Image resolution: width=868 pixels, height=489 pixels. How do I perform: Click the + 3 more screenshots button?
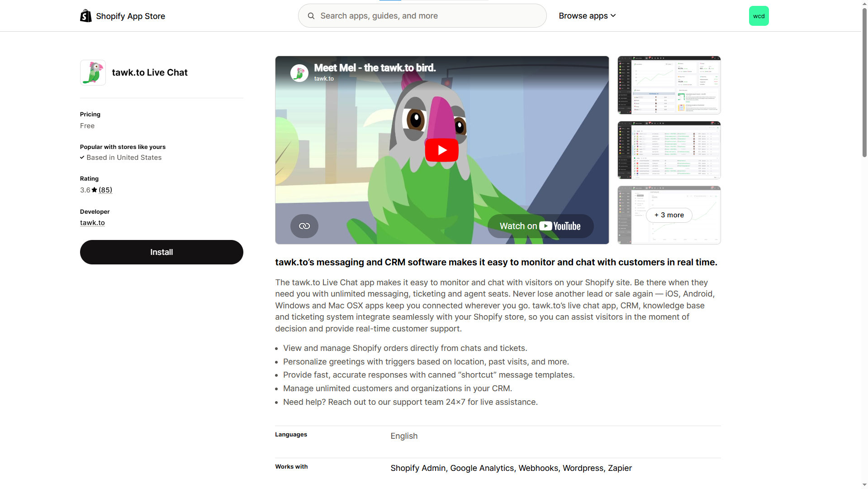coord(669,215)
